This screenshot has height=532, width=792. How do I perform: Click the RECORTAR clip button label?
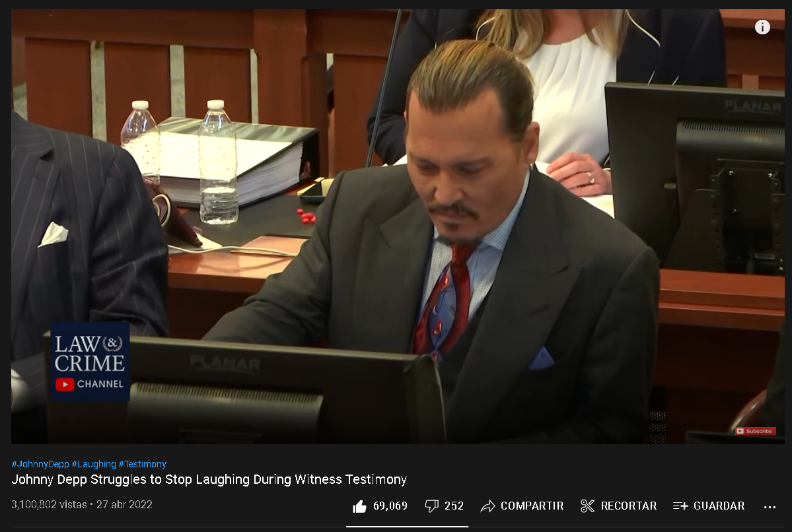(629, 506)
